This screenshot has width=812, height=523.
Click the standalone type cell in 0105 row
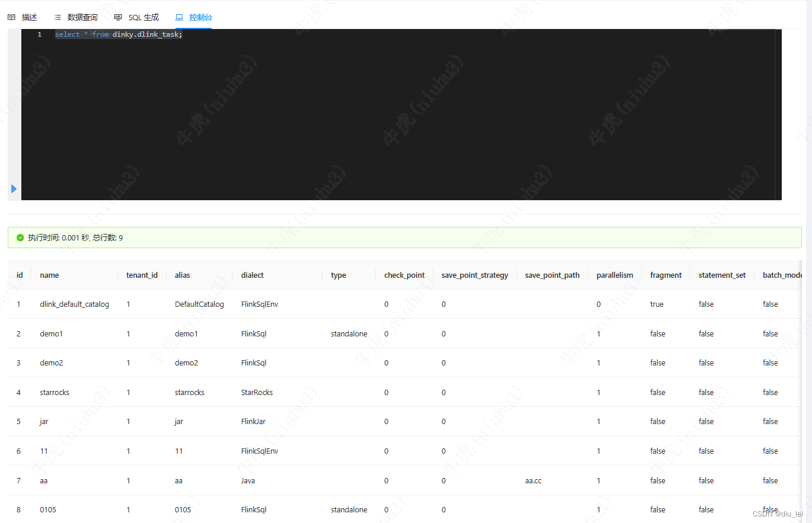[x=349, y=509]
